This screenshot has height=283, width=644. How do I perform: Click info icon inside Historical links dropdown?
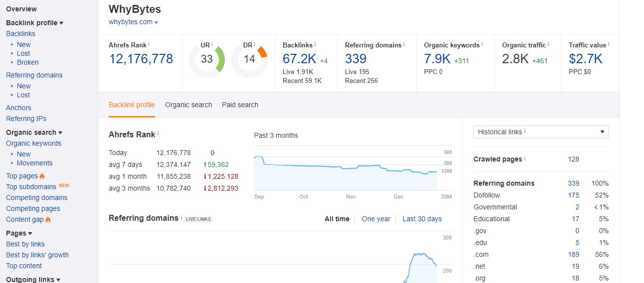525,131
